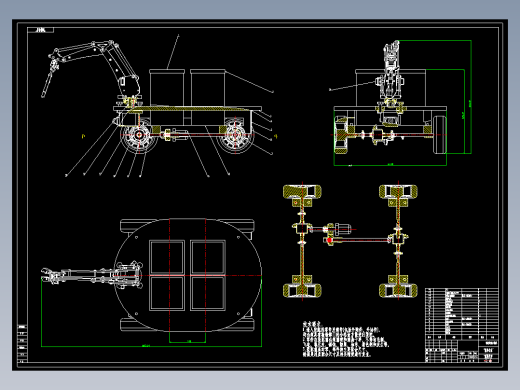Click the hatched left wheel in the end view
The height and width of the screenshot is (390, 520).
(341, 135)
